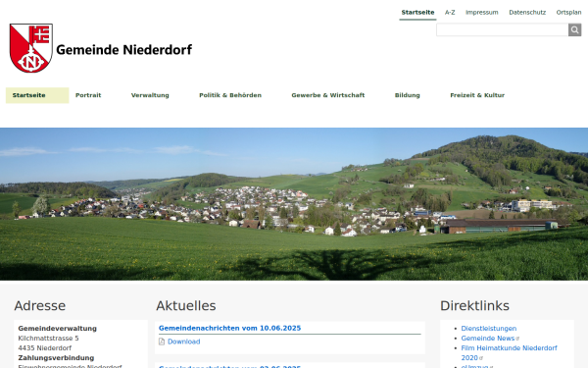Click the Adresse heading
Screen dimensions: 588x368
40,305
